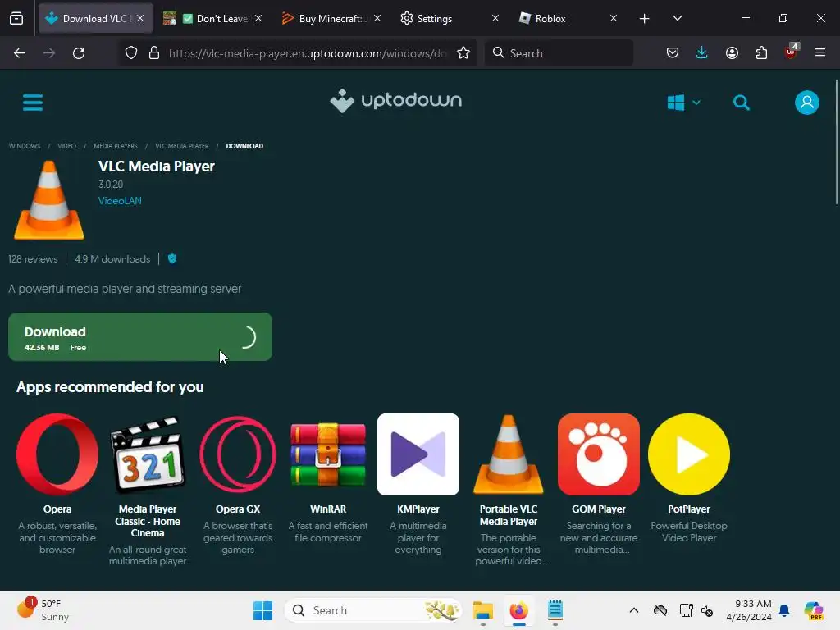Viewport: 840px width, 630px height.
Task: Open the Extensions puzzle icon
Action: click(x=761, y=53)
